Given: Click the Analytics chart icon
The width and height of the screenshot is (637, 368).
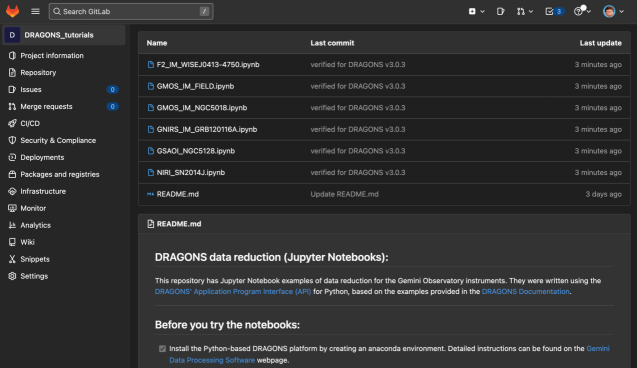Looking at the screenshot, I should point(12,225).
